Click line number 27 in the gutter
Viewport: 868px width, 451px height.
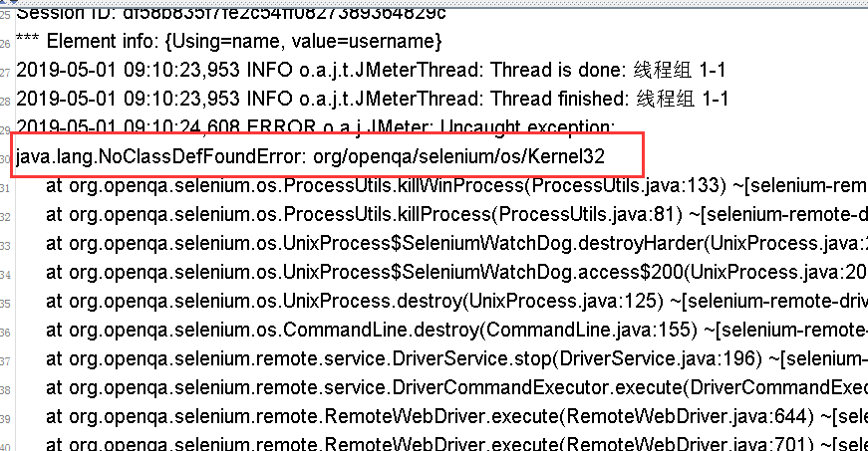coord(6,72)
